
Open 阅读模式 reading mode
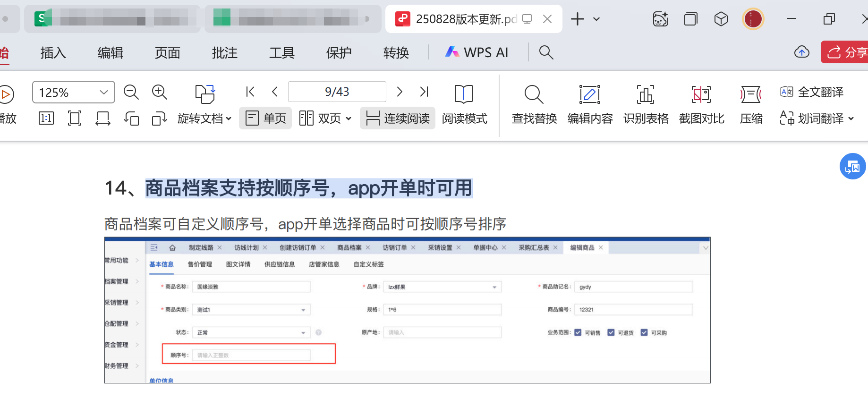pyautogui.click(x=464, y=105)
